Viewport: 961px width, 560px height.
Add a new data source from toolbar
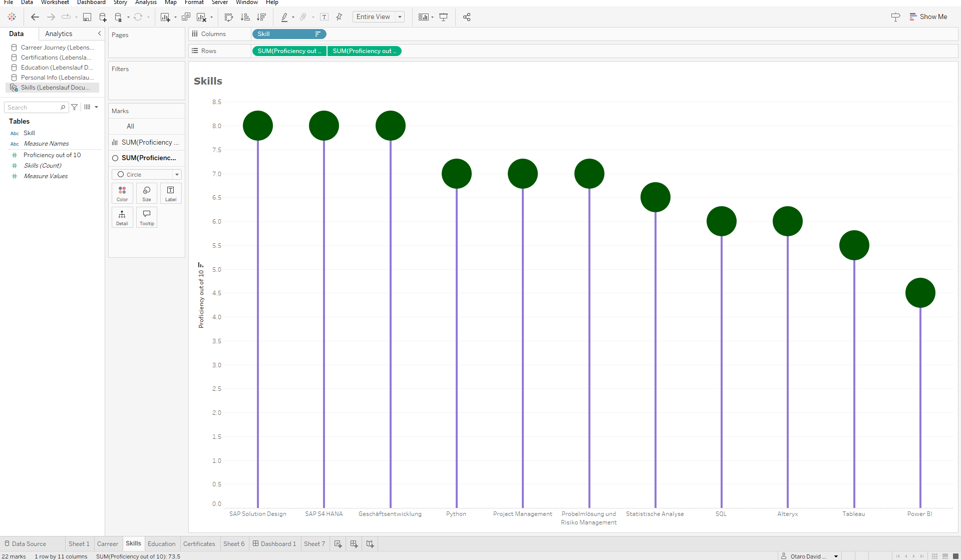[x=103, y=17]
